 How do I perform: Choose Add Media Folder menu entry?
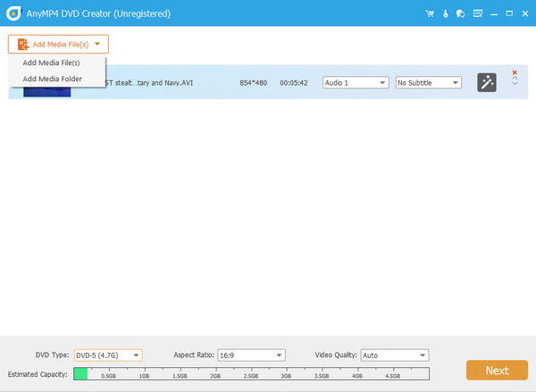tap(53, 79)
